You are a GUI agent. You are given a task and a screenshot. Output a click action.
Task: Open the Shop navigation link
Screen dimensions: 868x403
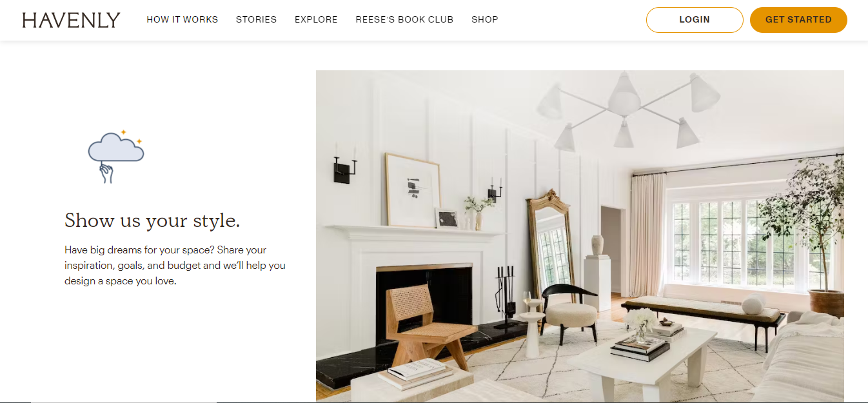coord(485,20)
